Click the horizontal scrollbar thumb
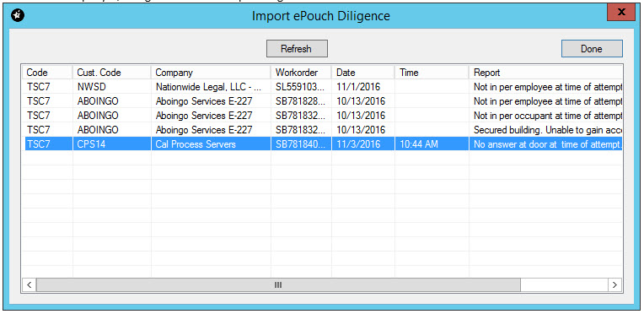This screenshot has height=314, width=644. [x=278, y=284]
